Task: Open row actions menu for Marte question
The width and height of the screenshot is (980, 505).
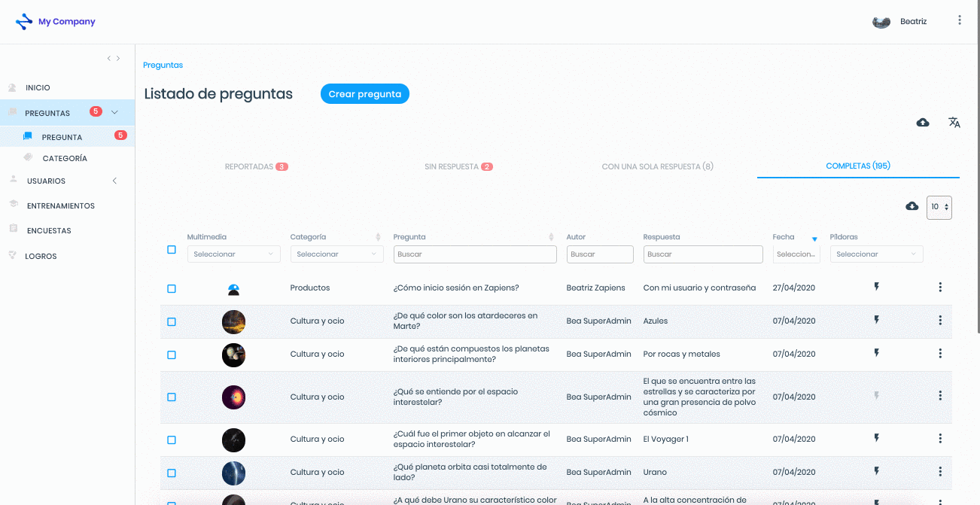Action: (x=940, y=321)
